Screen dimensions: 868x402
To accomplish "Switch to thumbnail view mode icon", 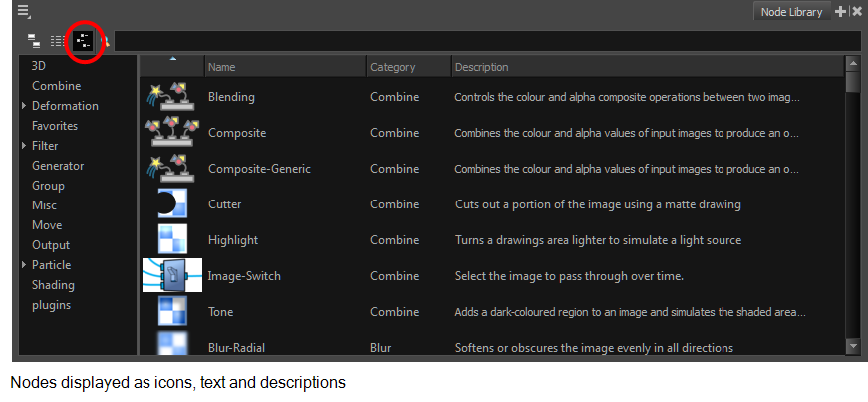I will (34, 40).
